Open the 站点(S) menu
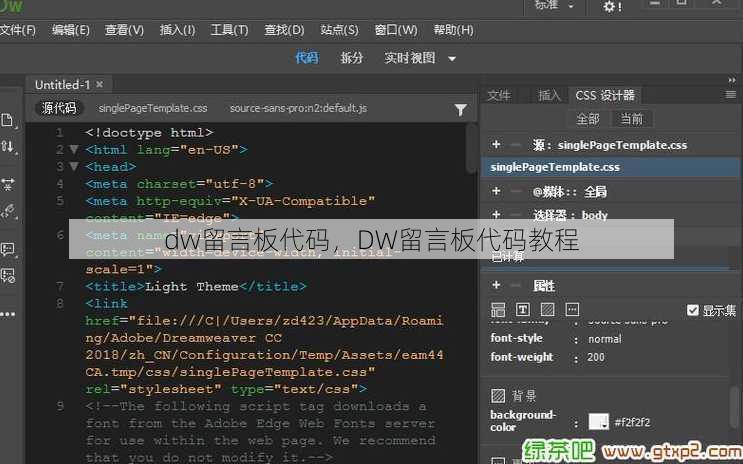This screenshot has width=743, height=464. pyautogui.click(x=339, y=30)
